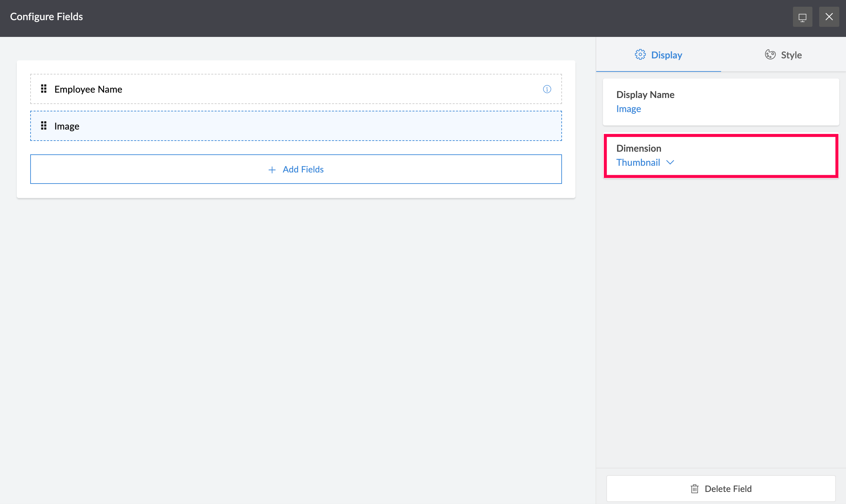Click the info icon on Employee Name
The width and height of the screenshot is (846, 504).
coord(547,89)
